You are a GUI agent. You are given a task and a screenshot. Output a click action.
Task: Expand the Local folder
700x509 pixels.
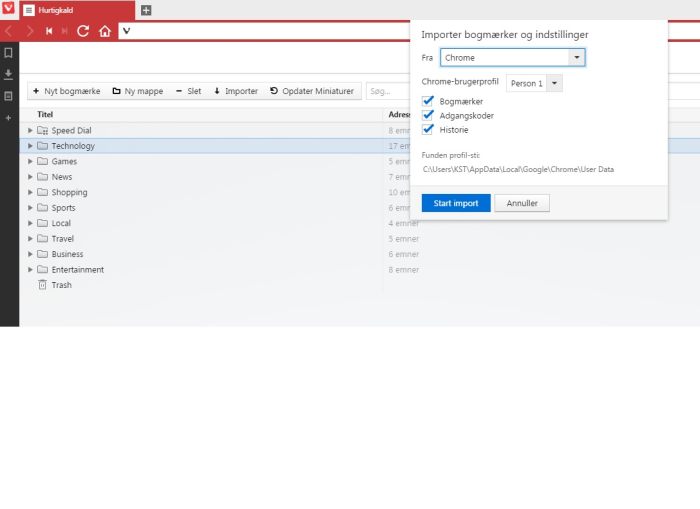click(x=30, y=223)
